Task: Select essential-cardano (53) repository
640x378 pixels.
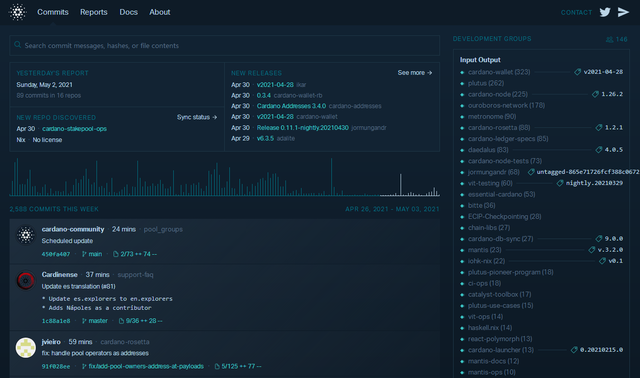Action: point(501,194)
